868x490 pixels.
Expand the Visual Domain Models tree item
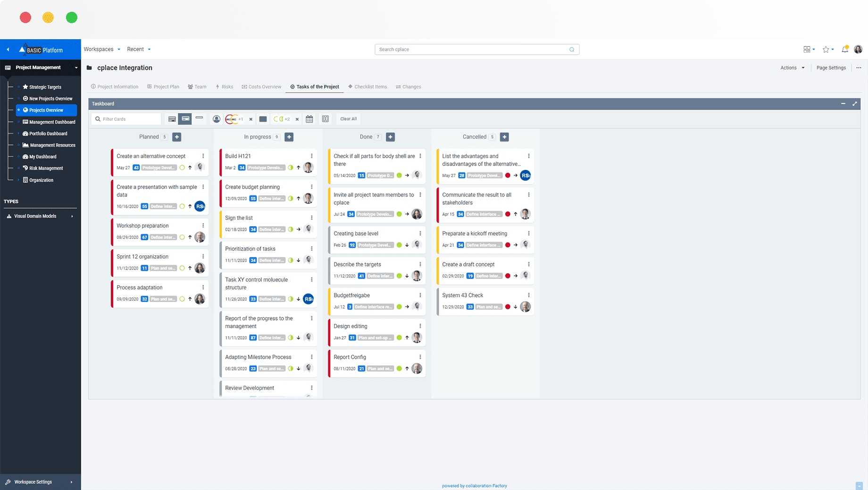(72, 216)
